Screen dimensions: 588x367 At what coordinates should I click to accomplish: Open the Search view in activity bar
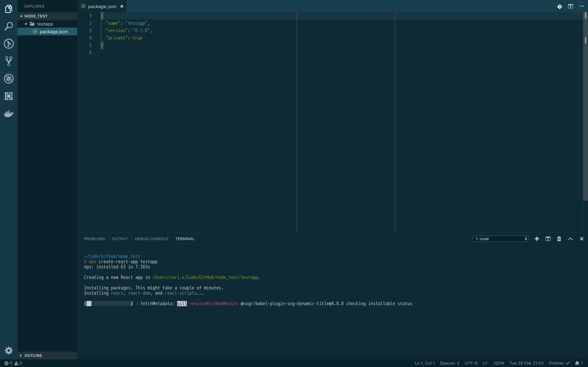pyautogui.click(x=9, y=26)
